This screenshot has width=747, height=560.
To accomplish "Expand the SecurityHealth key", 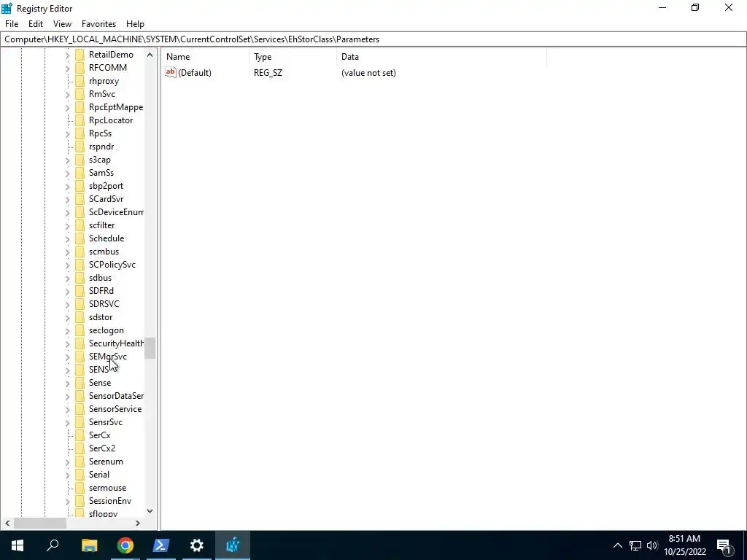I will (x=67, y=344).
